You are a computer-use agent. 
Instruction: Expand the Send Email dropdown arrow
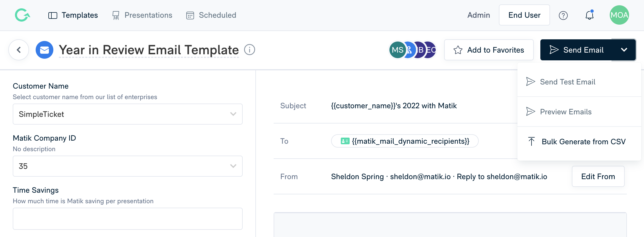(x=624, y=50)
